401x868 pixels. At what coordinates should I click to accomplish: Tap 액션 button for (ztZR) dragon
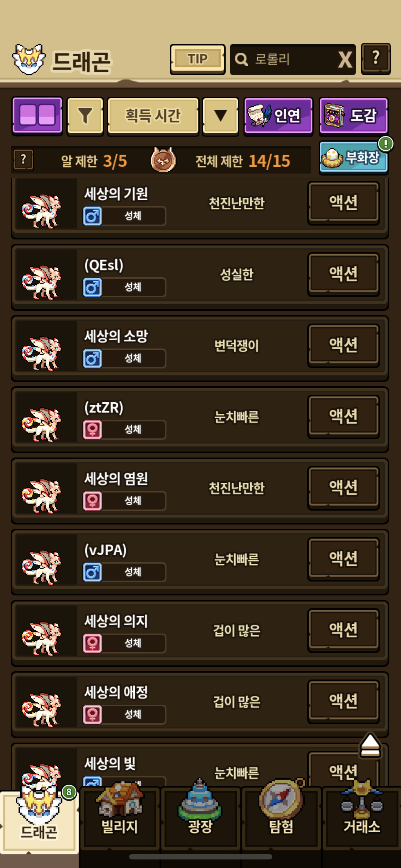344,416
